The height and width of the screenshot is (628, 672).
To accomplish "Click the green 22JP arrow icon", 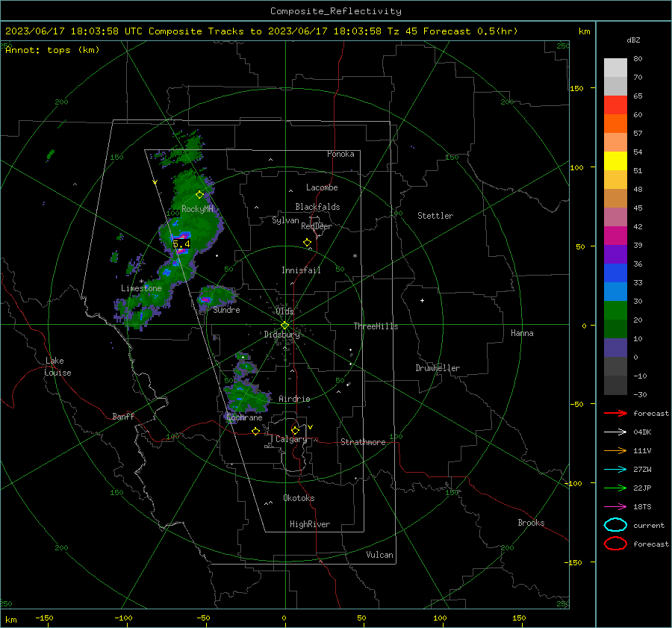I will tap(615, 488).
